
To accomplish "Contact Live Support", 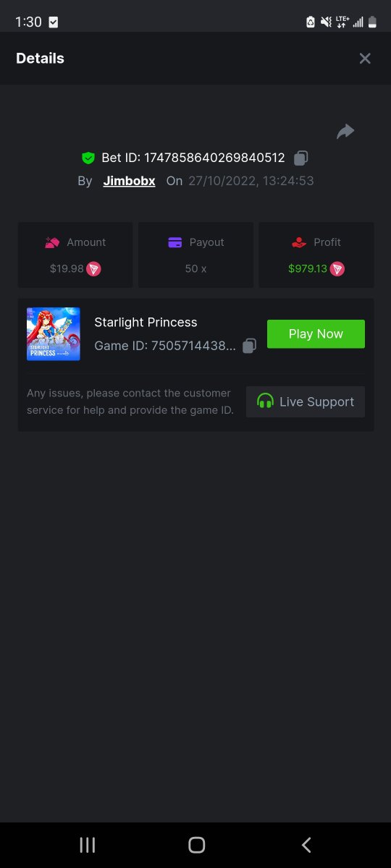I will tap(306, 401).
